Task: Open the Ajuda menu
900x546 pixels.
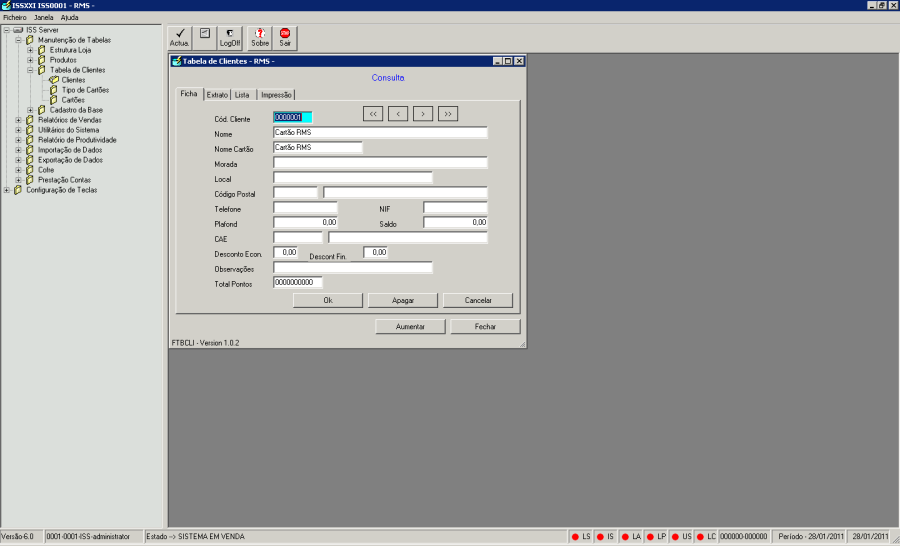Action: (x=69, y=18)
